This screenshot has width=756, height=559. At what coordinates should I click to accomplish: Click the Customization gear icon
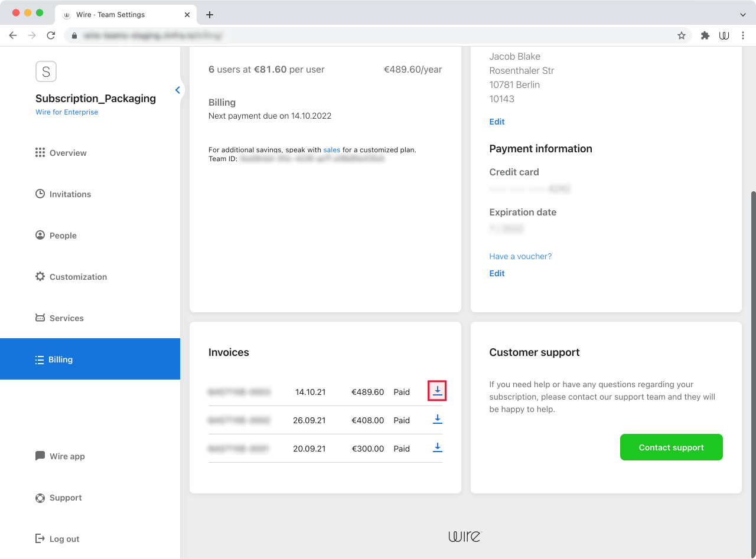click(40, 276)
